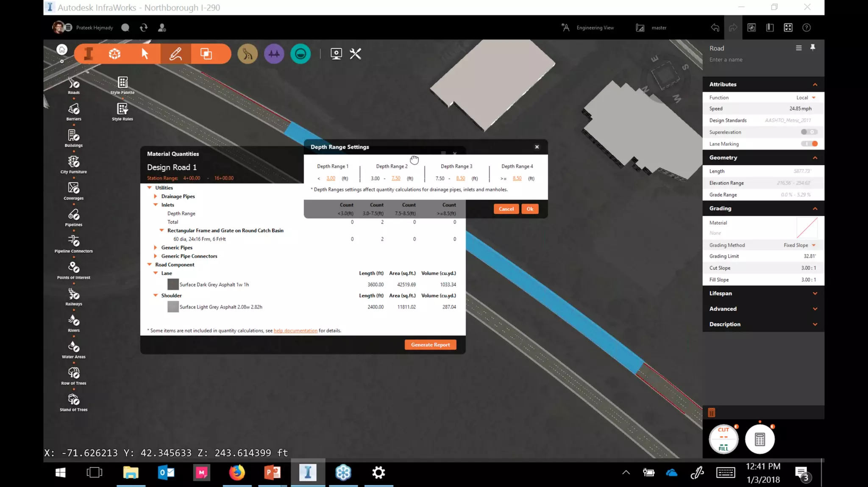Open the Road panel hamburger menu
868x487 pixels.
[x=798, y=48]
